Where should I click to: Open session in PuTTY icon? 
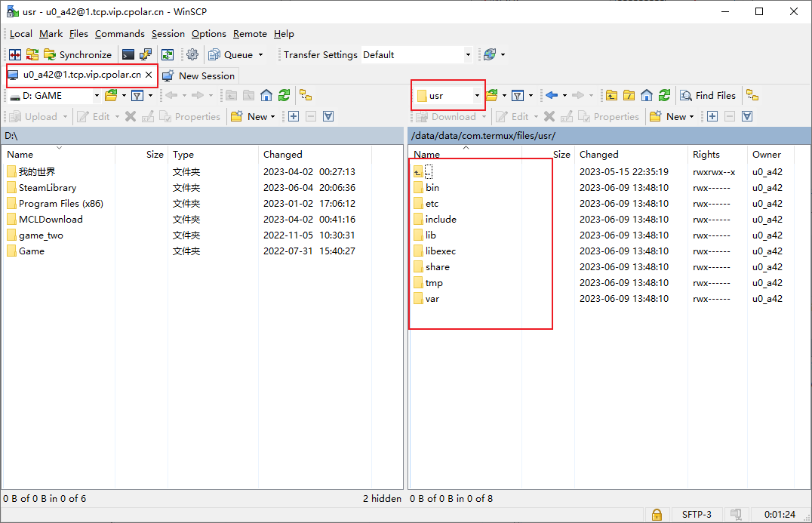(146, 54)
